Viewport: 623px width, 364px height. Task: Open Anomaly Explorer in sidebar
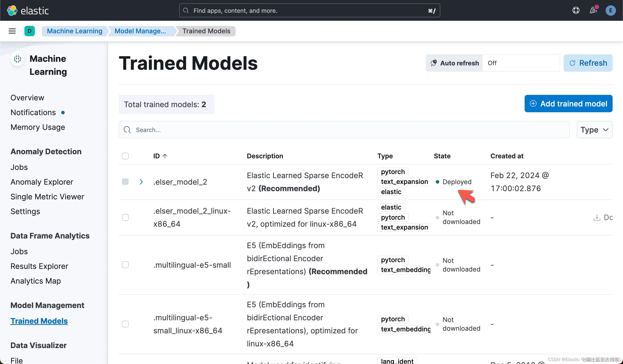42,182
